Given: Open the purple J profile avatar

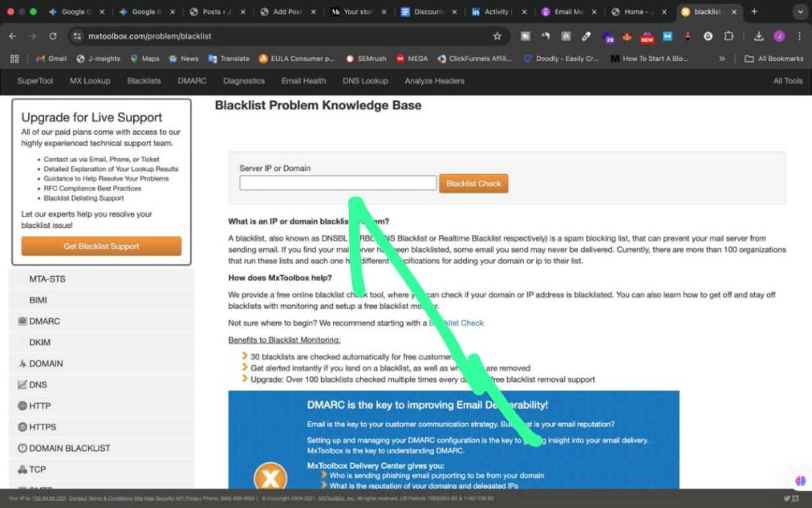Looking at the screenshot, I should coord(779,37).
